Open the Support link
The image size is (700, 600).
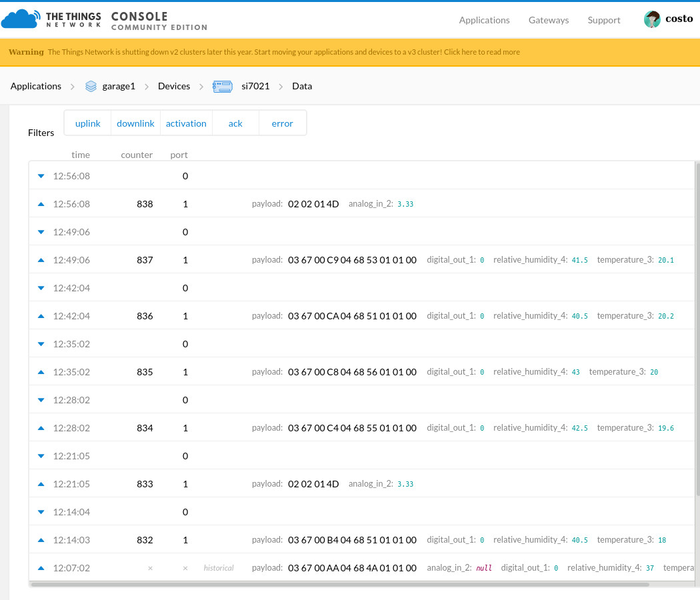point(604,20)
